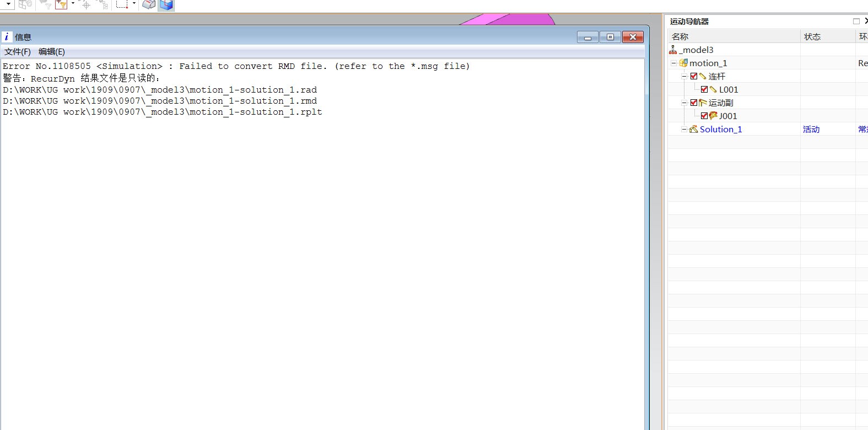Close the 信息 window
Image resolution: width=868 pixels, height=430 pixels.
pyautogui.click(x=633, y=37)
